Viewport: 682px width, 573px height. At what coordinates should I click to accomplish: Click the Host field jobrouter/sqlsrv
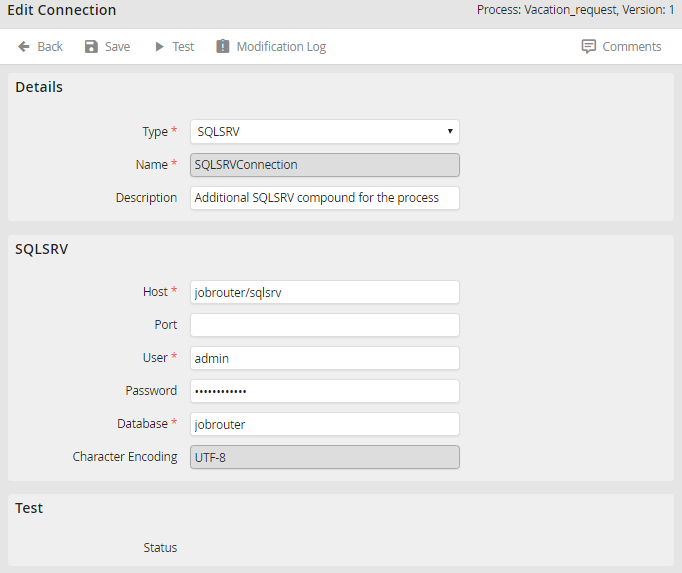pyautogui.click(x=324, y=292)
